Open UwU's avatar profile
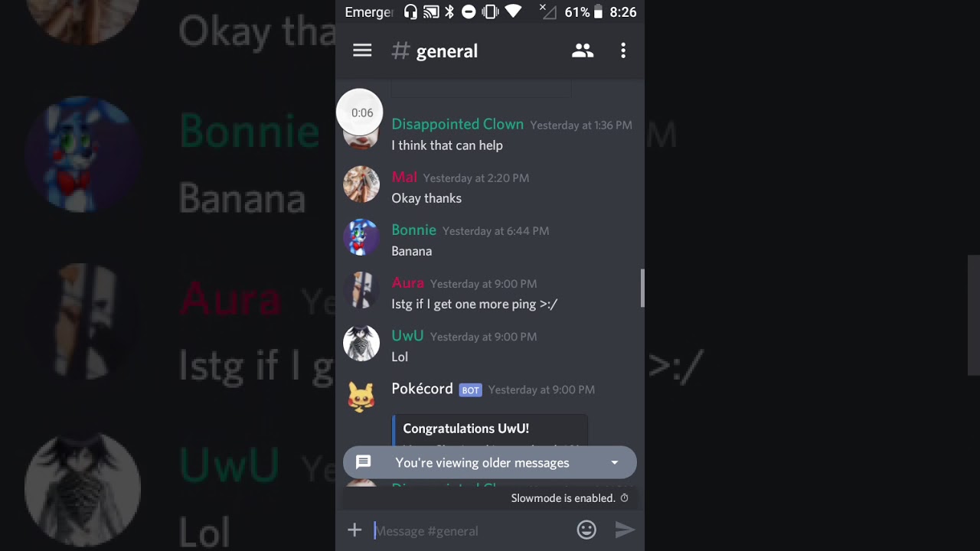Screen dimensions: 980x551 click(x=361, y=343)
